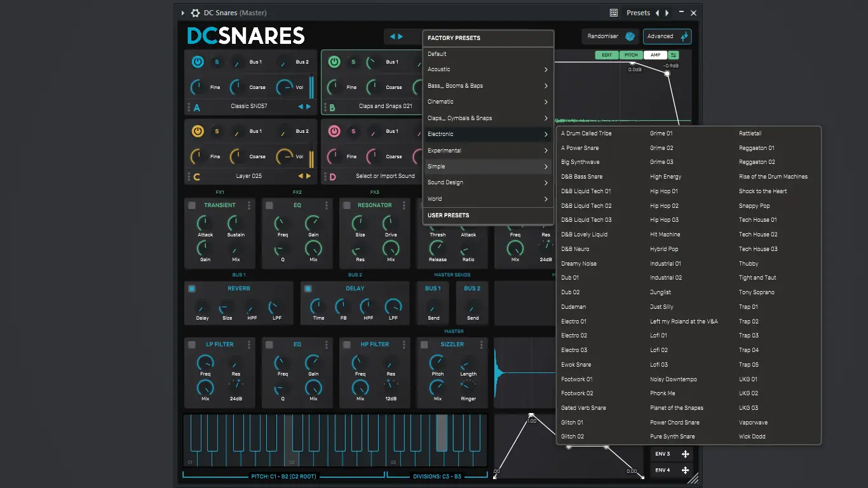The image size is (868, 488).
Task: Open the Transient module options dots
Action: pyautogui.click(x=249, y=205)
